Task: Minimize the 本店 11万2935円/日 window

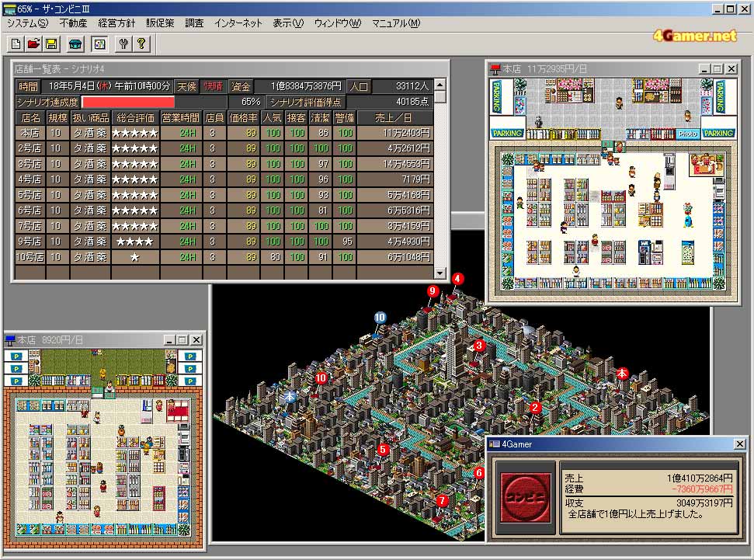Action: point(704,69)
